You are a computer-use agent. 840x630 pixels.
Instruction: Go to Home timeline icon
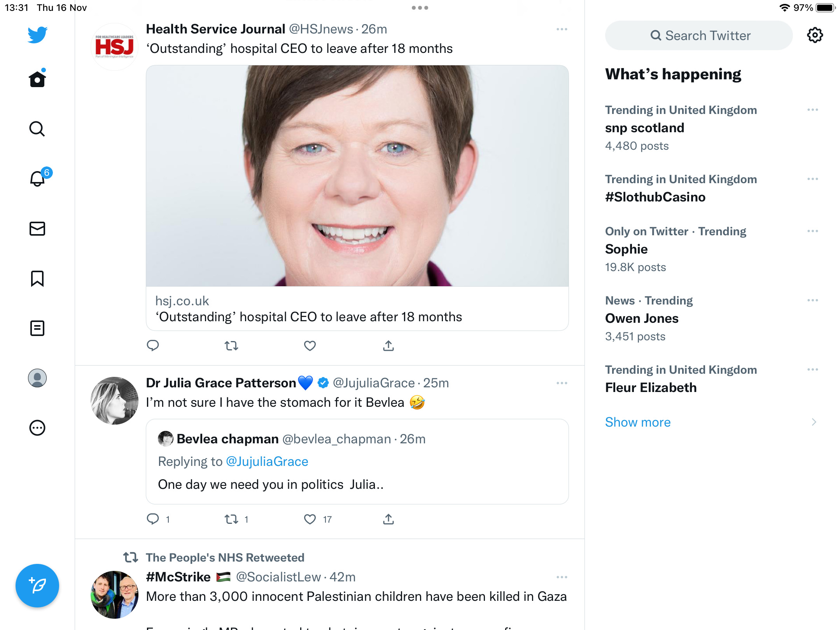pyautogui.click(x=37, y=79)
